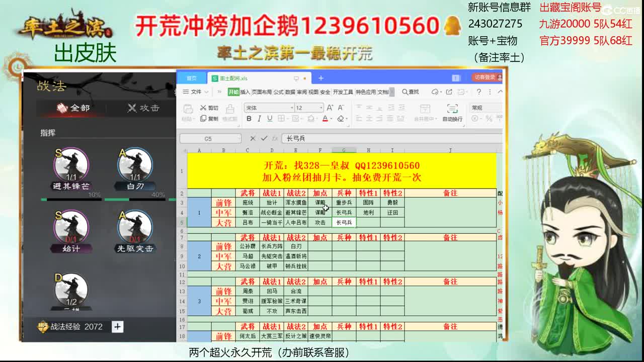Switch to the 页面布局 ribbon tab
The height and width of the screenshot is (362, 644).
point(262,92)
